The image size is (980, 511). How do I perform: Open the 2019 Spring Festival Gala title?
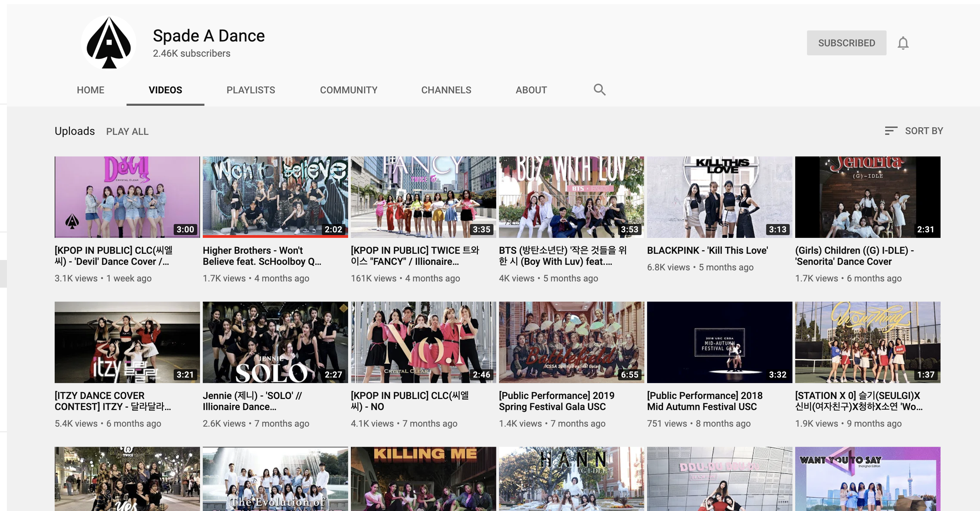[x=556, y=401]
